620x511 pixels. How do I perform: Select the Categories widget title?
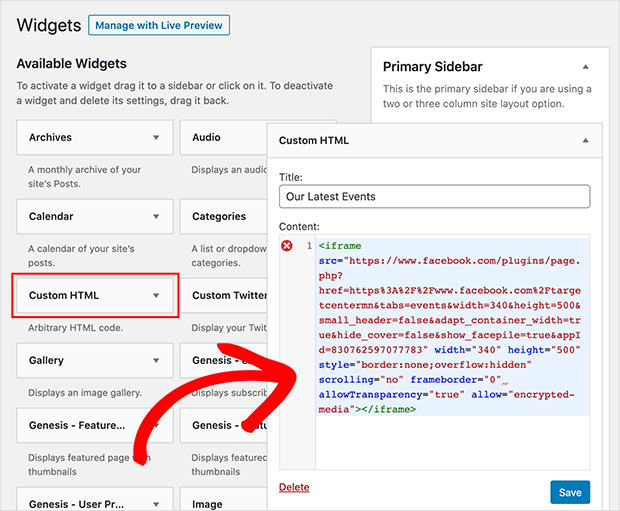point(219,216)
